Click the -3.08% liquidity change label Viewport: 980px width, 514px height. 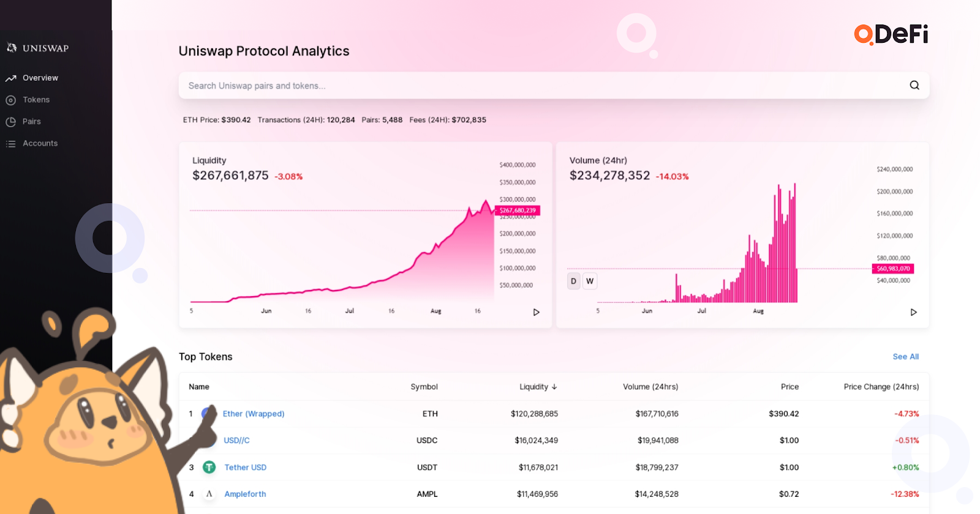click(x=288, y=177)
